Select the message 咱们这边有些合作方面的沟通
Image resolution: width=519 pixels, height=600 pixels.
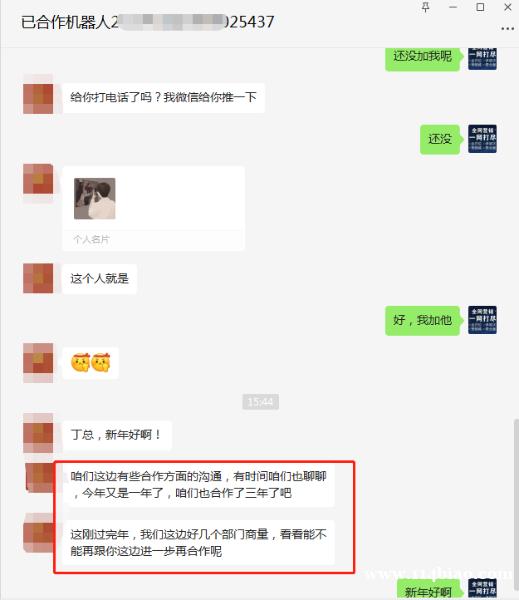198,485
